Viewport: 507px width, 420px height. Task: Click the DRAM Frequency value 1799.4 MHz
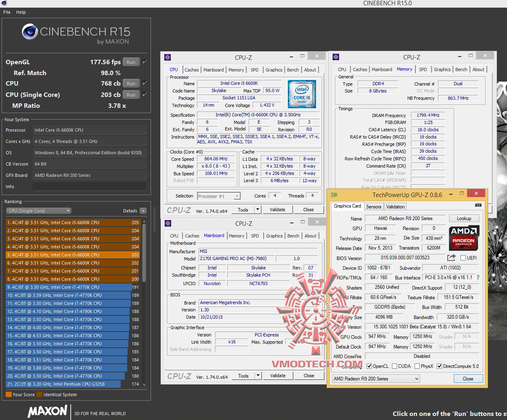(x=428, y=115)
